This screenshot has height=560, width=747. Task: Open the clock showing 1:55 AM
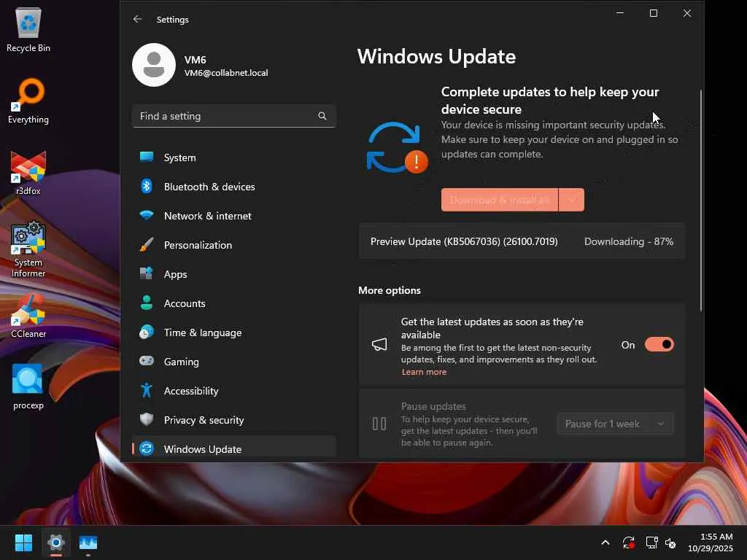point(710,542)
